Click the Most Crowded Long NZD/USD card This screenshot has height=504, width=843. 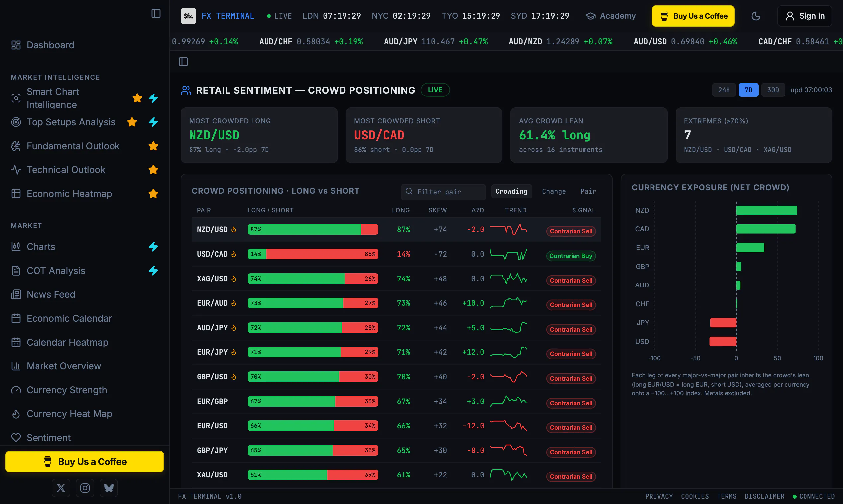pyautogui.click(x=259, y=135)
